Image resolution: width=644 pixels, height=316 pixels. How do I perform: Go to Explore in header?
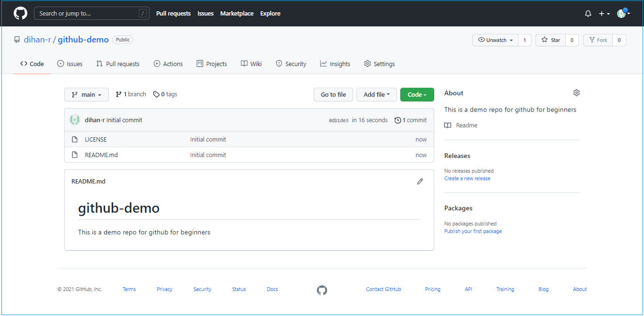(270, 14)
